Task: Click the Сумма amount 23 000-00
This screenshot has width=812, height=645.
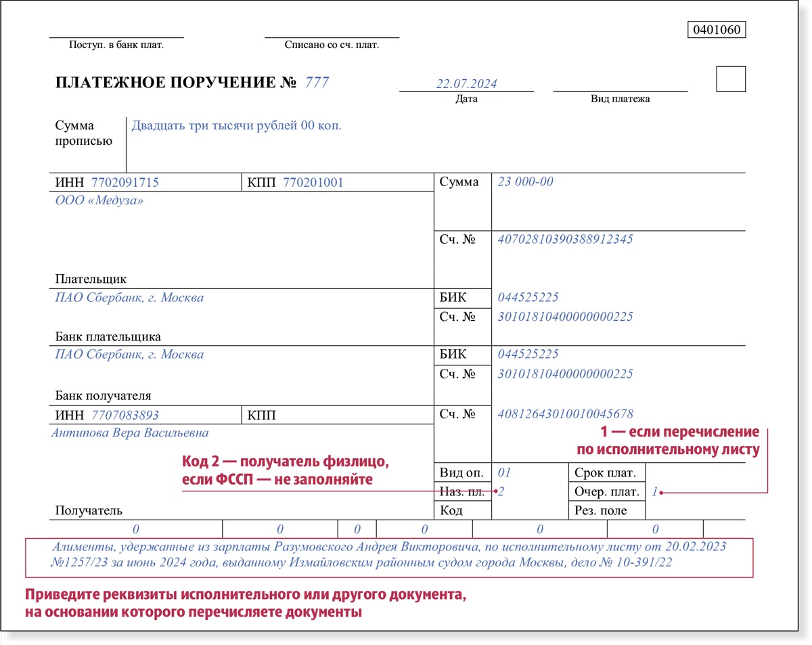Action: pos(526,182)
